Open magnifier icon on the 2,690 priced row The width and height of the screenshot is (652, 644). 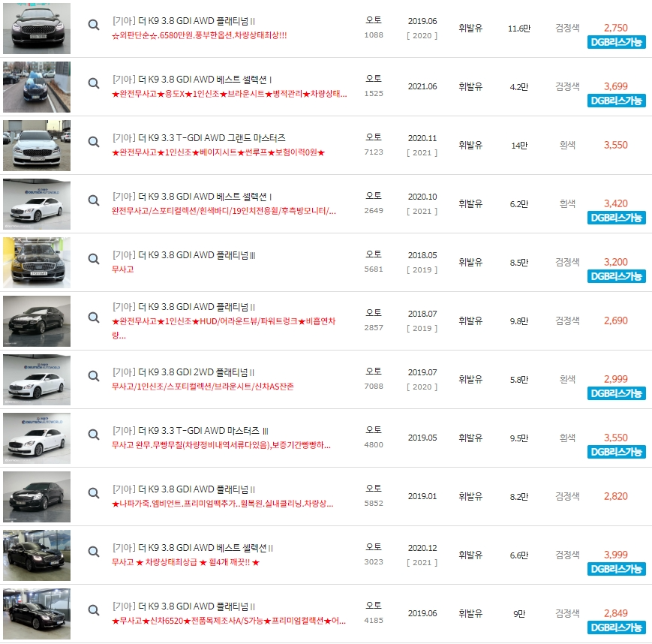tap(93, 317)
